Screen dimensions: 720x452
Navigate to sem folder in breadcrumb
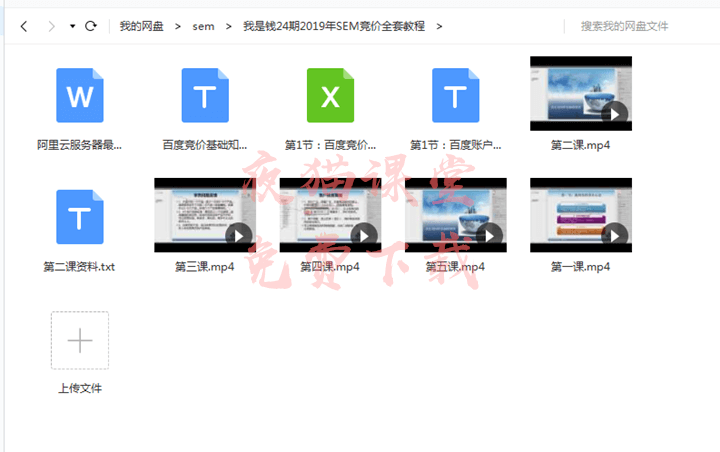click(x=203, y=27)
